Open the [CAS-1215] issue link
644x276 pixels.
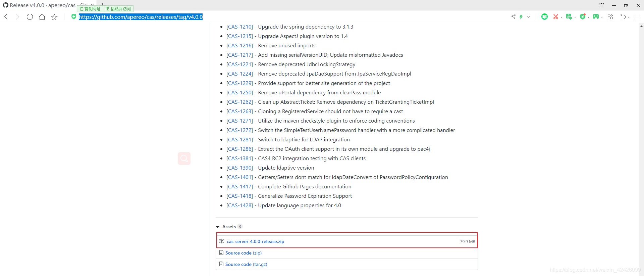click(x=239, y=36)
